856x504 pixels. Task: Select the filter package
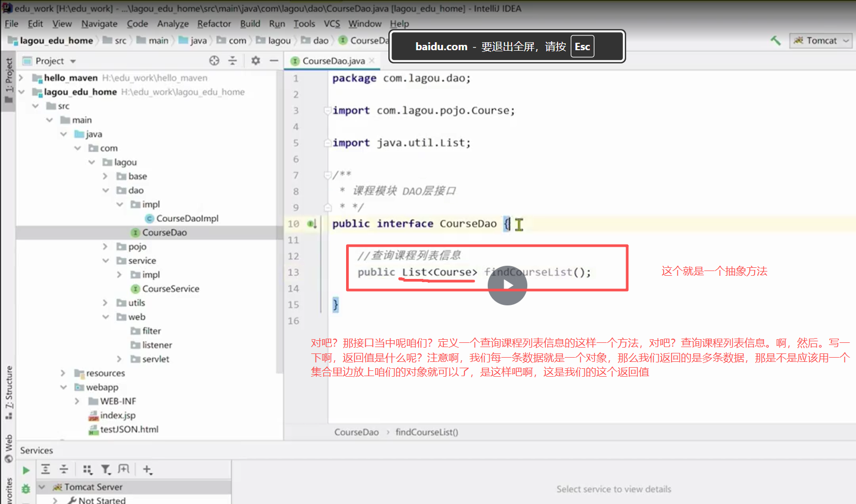[145, 331]
